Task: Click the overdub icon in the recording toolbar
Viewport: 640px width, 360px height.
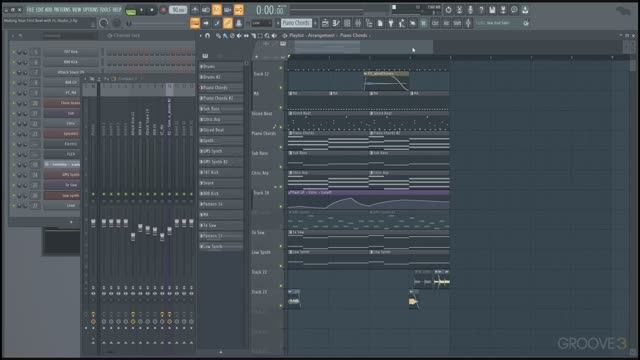Action: 228,9
